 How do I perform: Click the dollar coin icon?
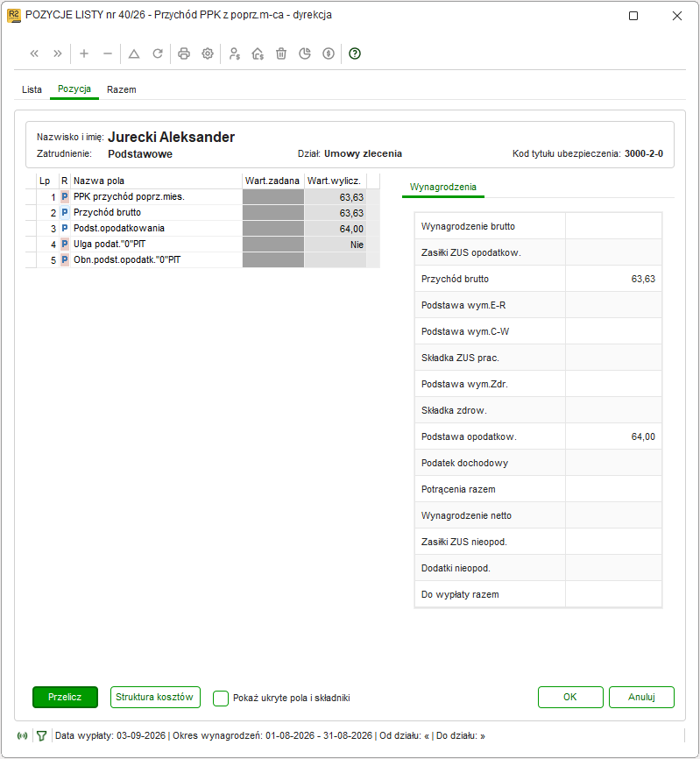tap(329, 53)
